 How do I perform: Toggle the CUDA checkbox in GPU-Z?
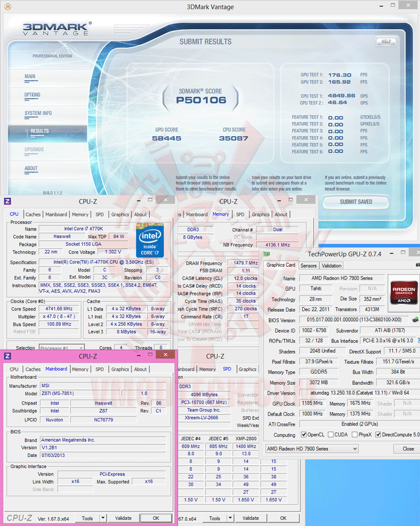[x=331, y=435]
